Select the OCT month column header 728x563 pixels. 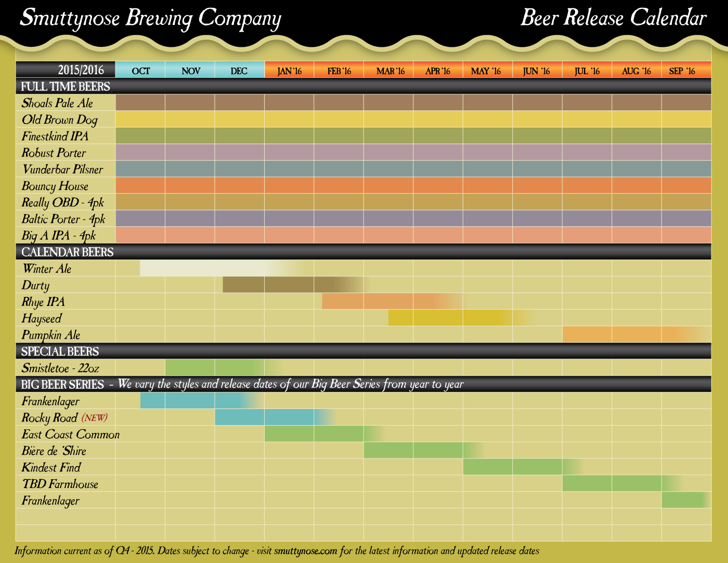tap(140, 70)
